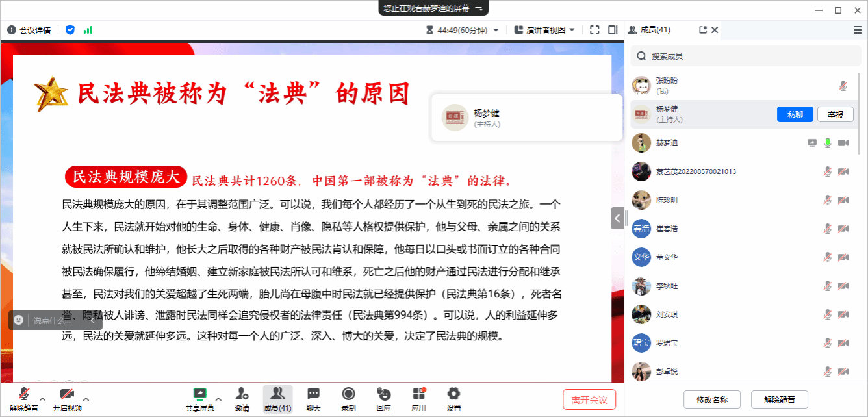Open the 成员(41) members tab
868x417 pixels.
277,399
